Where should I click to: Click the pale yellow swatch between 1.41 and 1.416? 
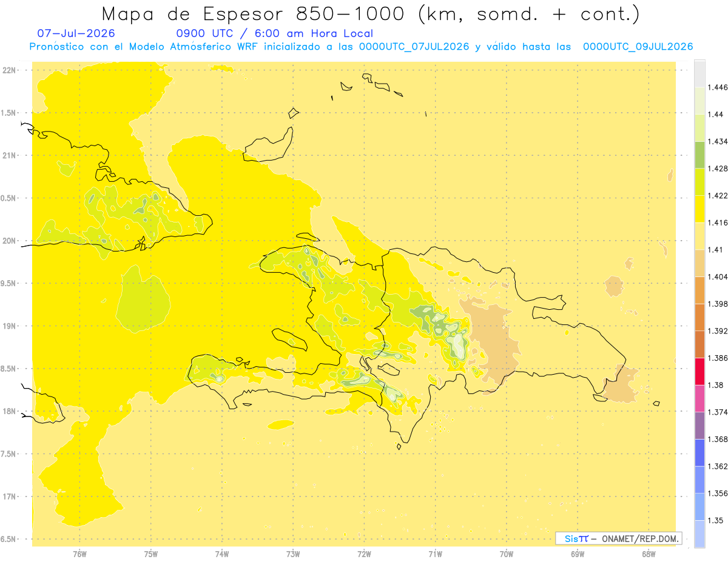pos(699,236)
